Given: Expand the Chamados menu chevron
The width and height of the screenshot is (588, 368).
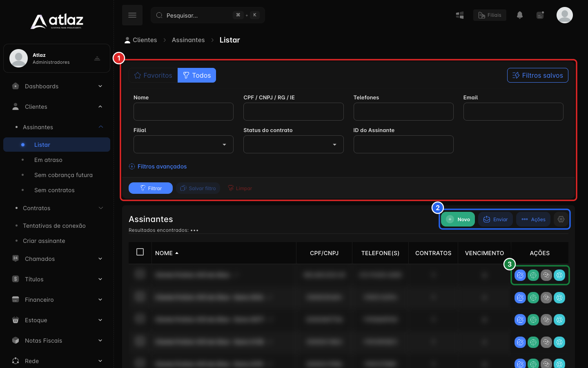Looking at the screenshot, I should tap(100, 258).
